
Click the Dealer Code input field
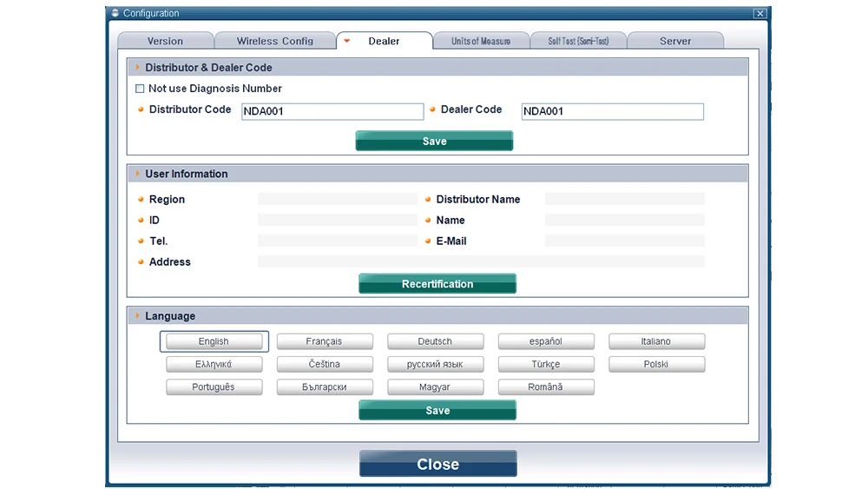pos(612,111)
